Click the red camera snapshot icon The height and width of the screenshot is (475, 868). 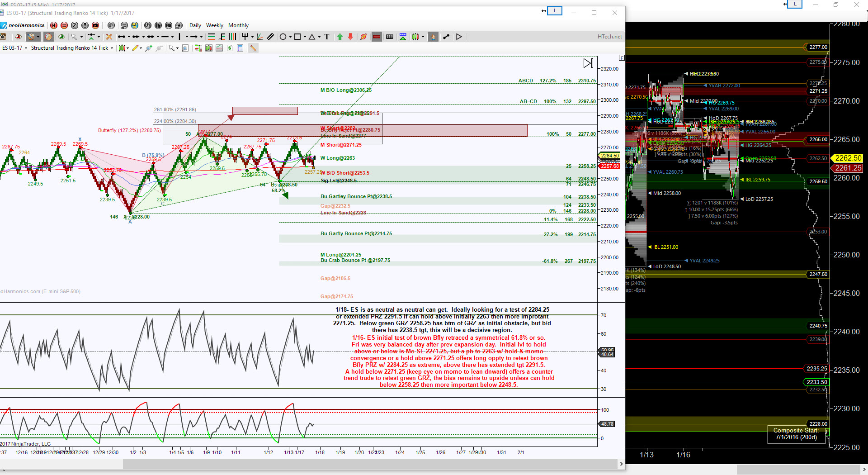point(95,25)
